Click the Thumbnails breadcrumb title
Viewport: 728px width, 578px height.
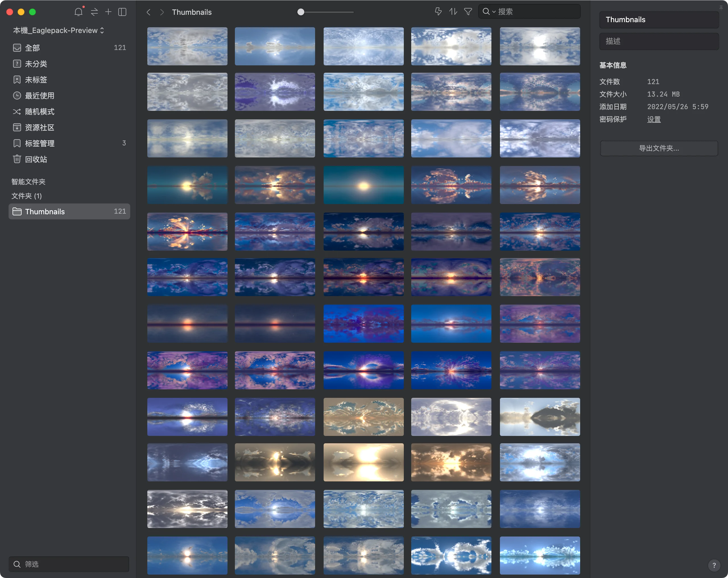(192, 12)
